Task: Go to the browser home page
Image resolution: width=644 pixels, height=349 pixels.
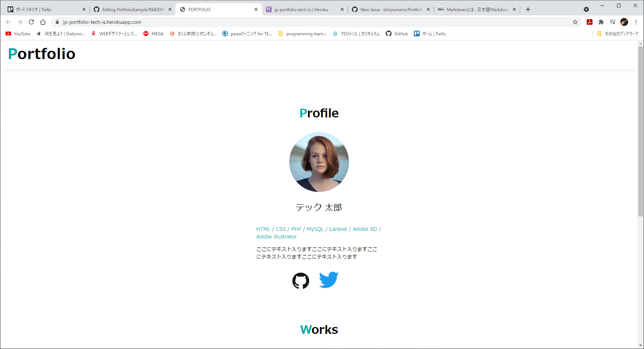Action: tap(43, 22)
